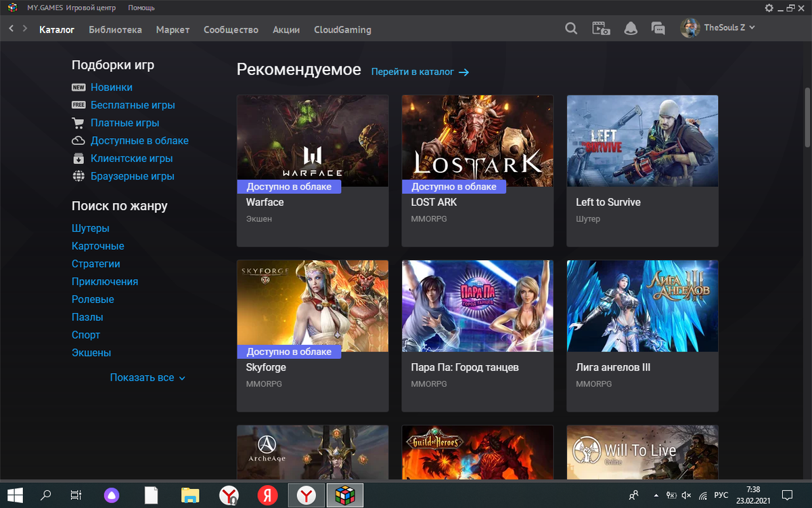This screenshot has height=508, width=812.
Task: Open Доступные в облаке link
Action: click(x=139, y=140)
